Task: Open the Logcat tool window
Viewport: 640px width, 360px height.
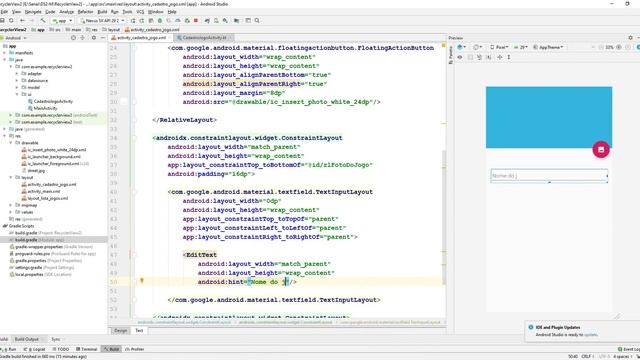Action: click(35, 349)
